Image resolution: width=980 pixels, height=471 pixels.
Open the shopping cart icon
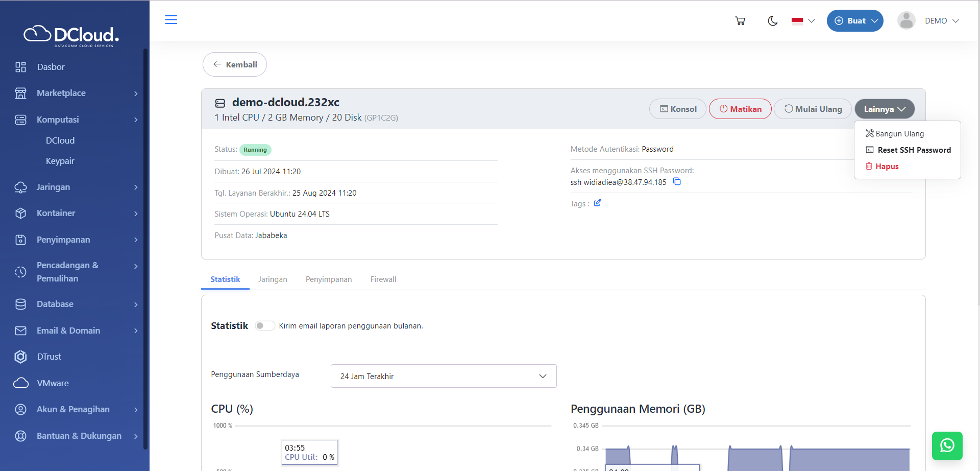pos(740,21)
